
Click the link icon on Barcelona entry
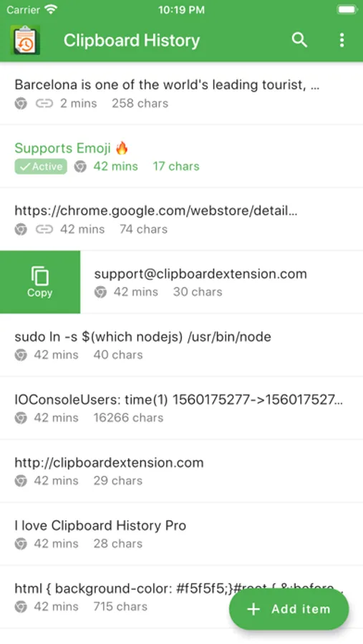[x=44, y=104]
